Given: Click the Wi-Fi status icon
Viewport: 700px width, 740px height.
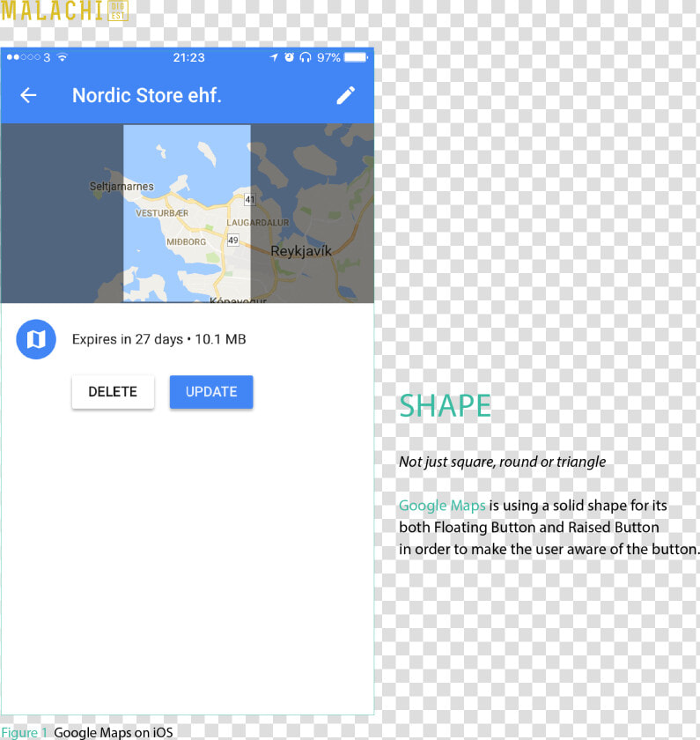Looking at the screenshot, I should pyautogui.click(x=62, y=57).
